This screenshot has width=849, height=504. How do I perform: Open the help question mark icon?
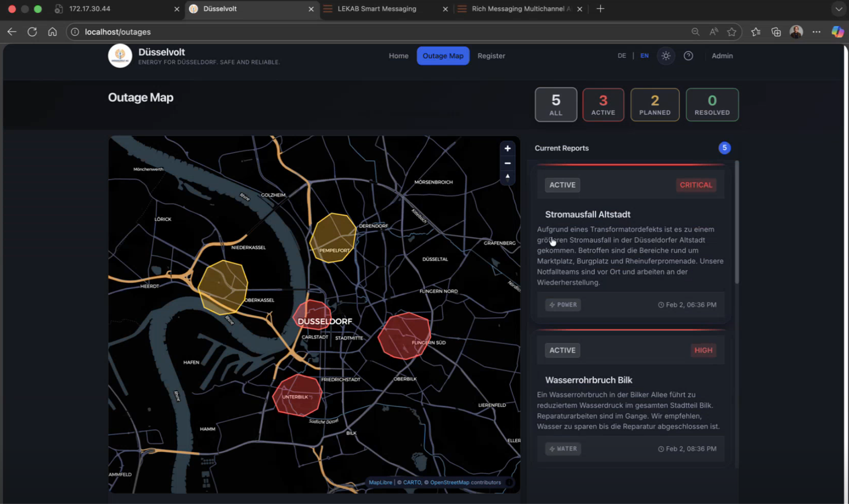coord(688,56)
